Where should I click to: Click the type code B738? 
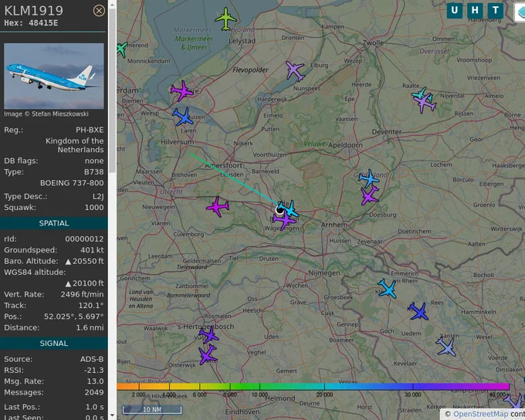click(x=93, y=172)
